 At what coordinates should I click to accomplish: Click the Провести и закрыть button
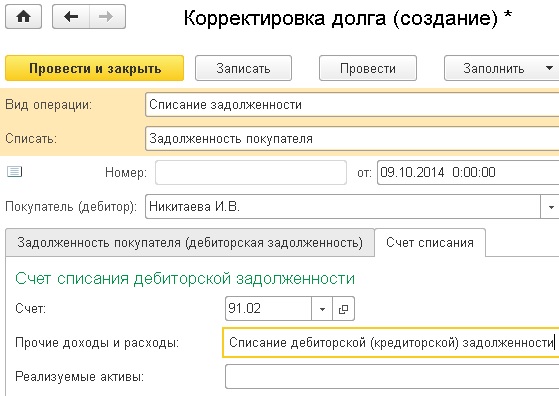[94, 68]
